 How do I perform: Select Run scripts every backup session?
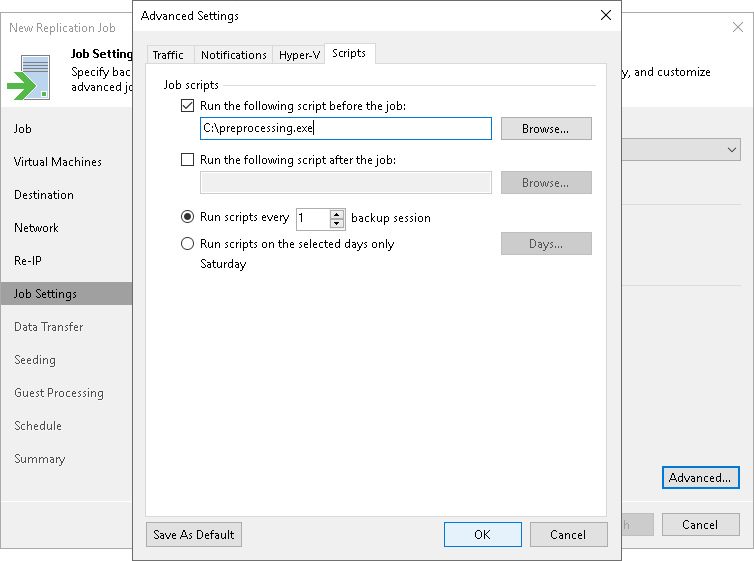click(x=188, y=217)
